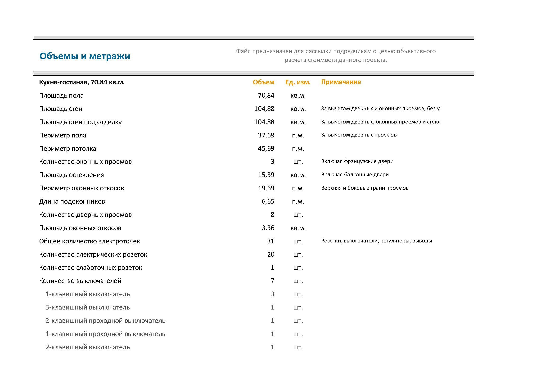554x392 pixels.
Task: Select the 'Площадь пола' row label
Action: tap(61, 95)
